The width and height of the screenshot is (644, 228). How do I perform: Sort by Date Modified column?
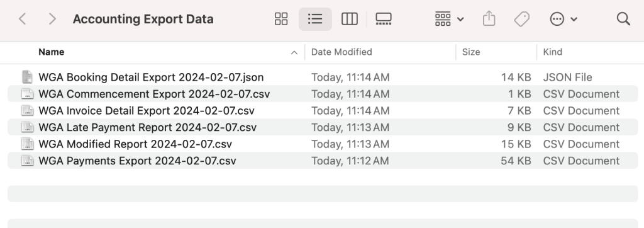click(341, 52)
